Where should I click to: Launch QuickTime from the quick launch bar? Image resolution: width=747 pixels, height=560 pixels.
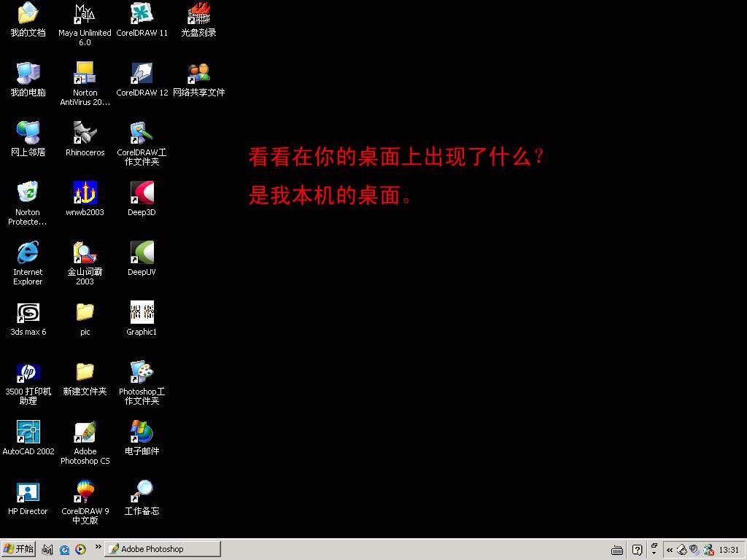[64, 550]
